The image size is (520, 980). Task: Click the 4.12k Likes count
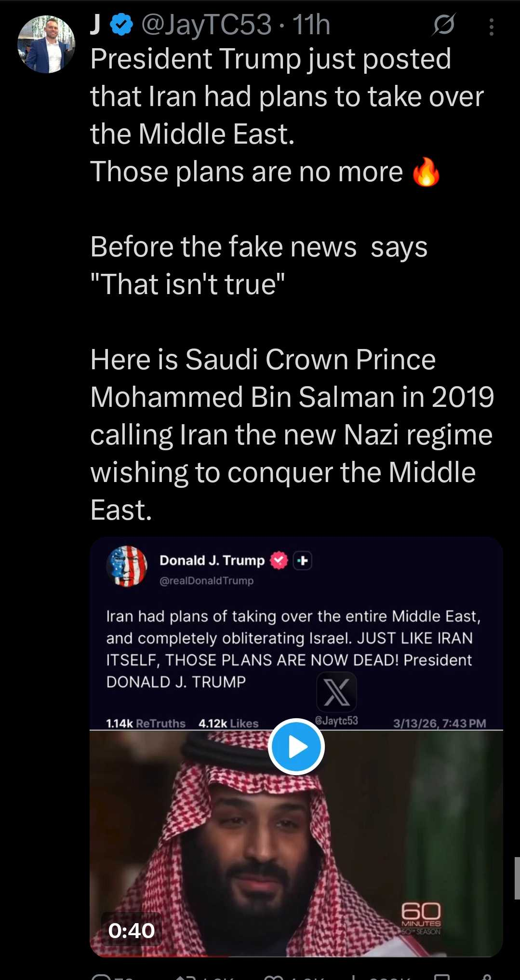tap(228, 723)
